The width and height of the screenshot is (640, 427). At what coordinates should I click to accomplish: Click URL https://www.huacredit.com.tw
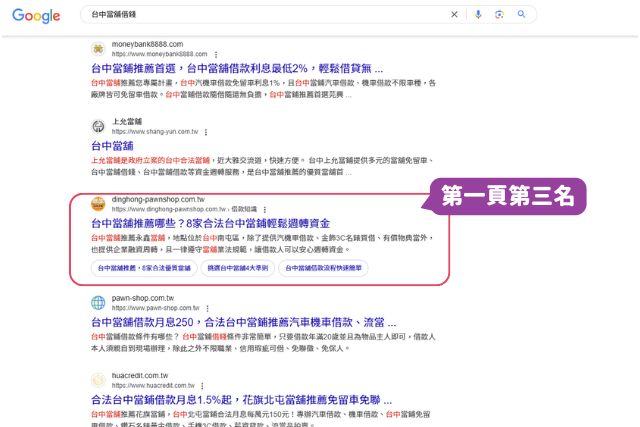(x=153, y=386)
